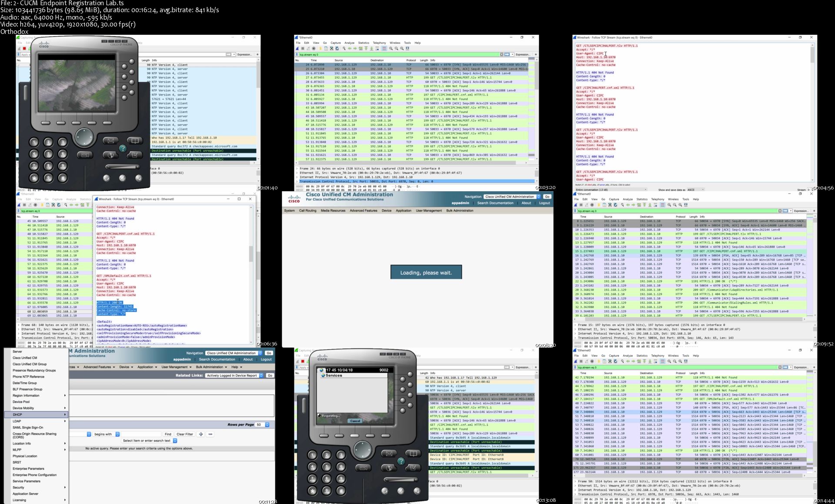Clear the tcp.stream filter in 00:03:20 Wireshark
835x504 pixels.
point(501,54)
